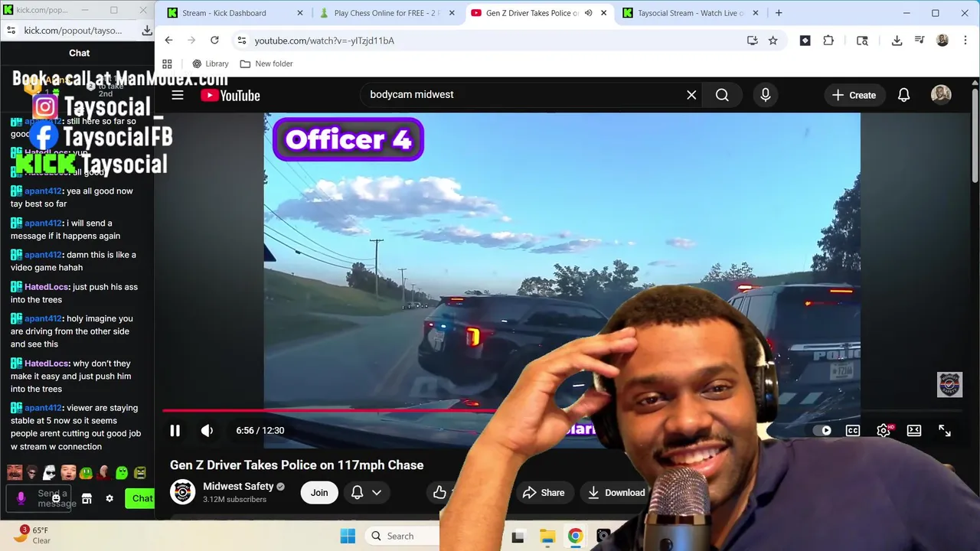The image size is (980, 551).
Task: Open YouTube notifications bell in header
Action: click(903, 95)
